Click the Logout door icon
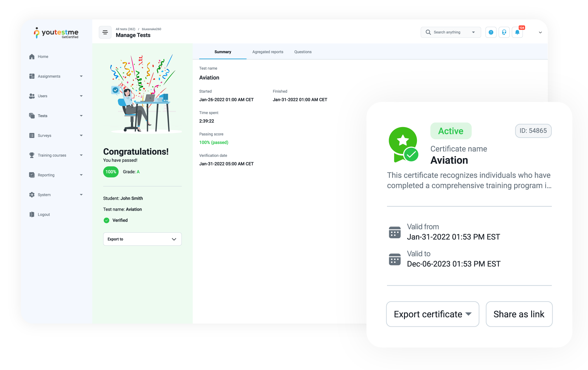 point(32,214)
